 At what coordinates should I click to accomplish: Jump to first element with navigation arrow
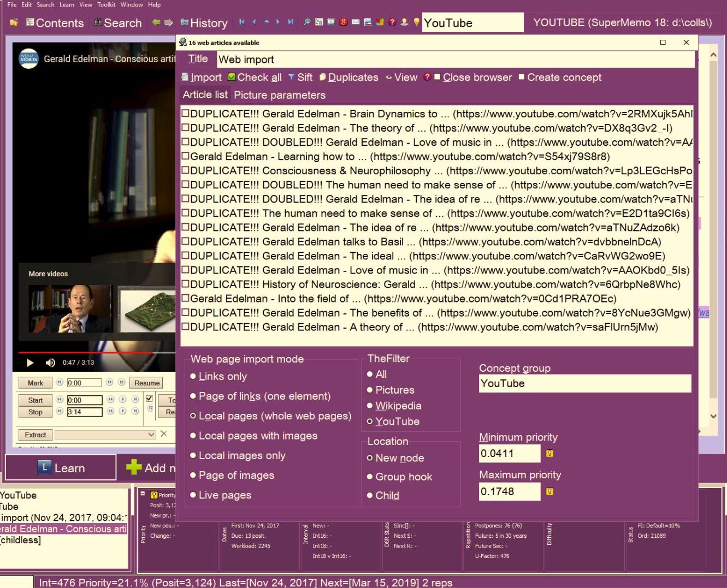click(242, 22)
